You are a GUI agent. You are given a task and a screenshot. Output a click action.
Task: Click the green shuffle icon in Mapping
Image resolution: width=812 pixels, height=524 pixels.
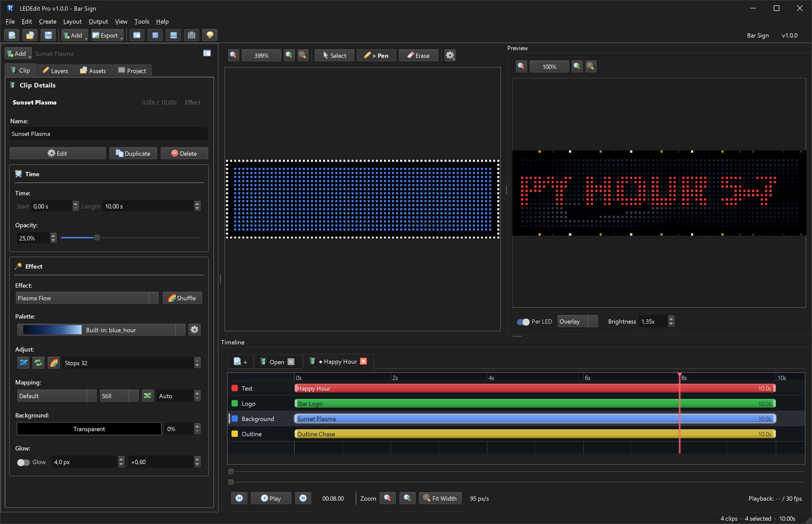[148, 396]
